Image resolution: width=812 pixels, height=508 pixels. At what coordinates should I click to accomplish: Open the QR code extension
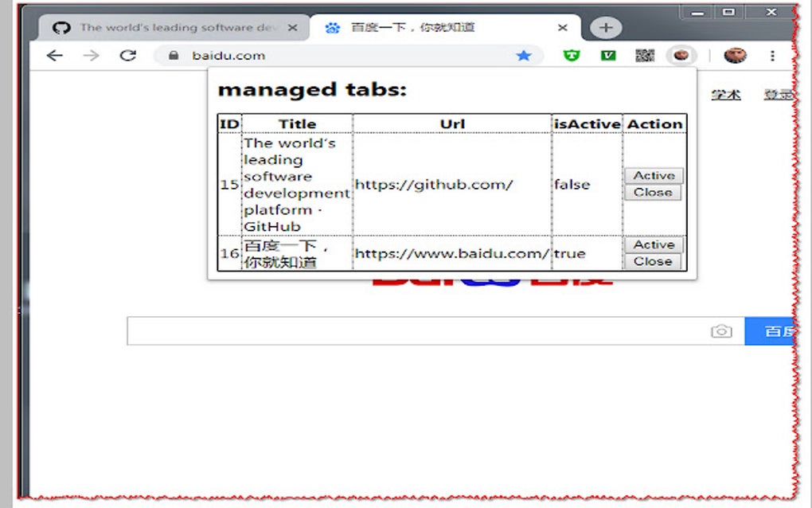[x=646, y=56]
